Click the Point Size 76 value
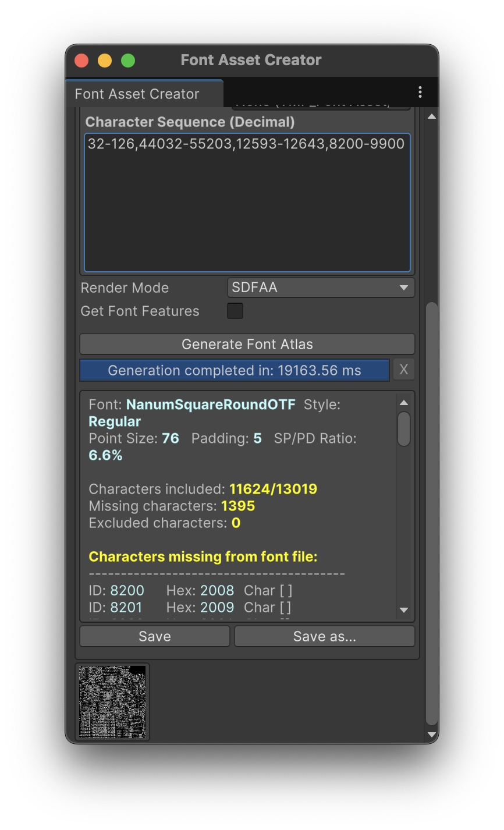Screen dimensions: 504x830 pyautogui.click(x=171, y=438)
